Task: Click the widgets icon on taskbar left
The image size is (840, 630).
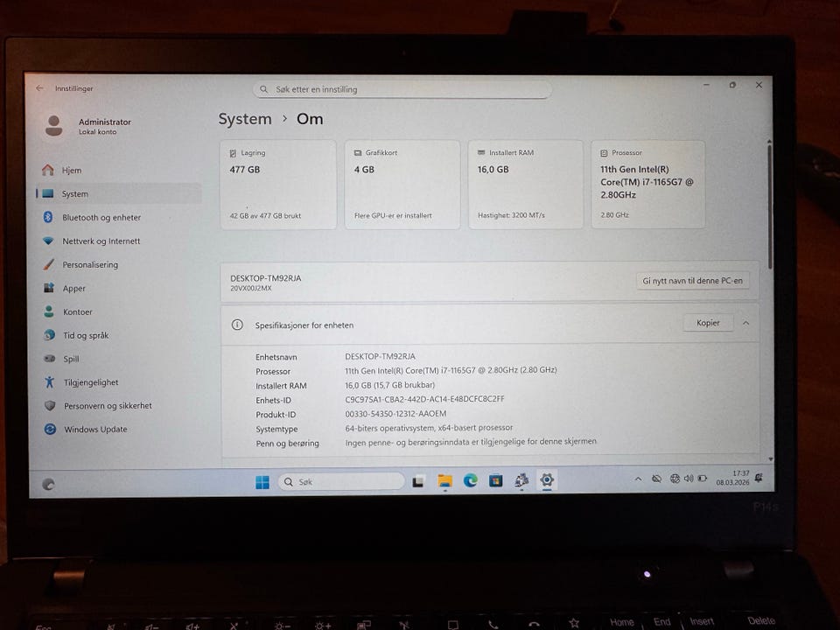Action: click(x=48, y=484)
